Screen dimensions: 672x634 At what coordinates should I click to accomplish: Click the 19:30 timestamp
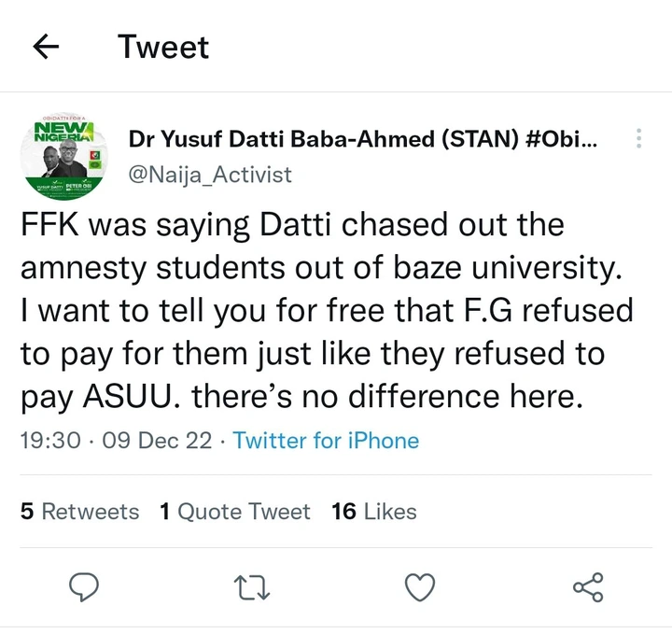point(50,441)
